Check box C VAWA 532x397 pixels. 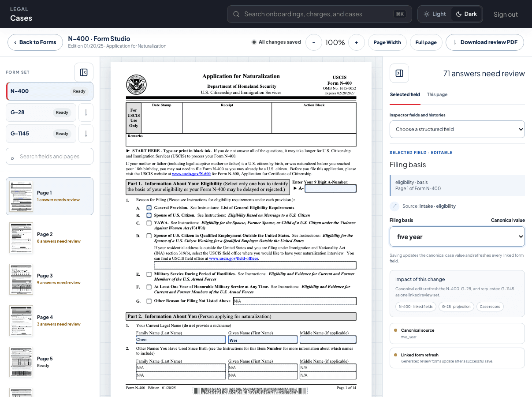click(x=149, y=223)
